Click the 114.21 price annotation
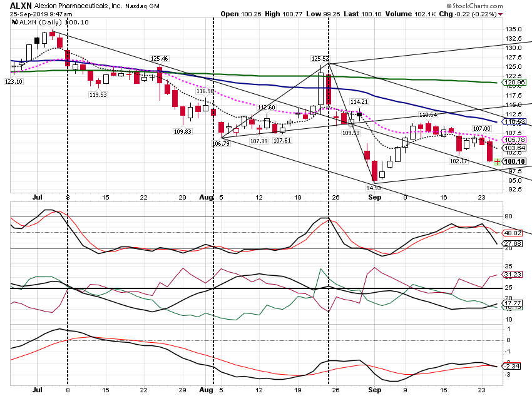The width and height of the screenshot is (532, 396). click(359, 102)
